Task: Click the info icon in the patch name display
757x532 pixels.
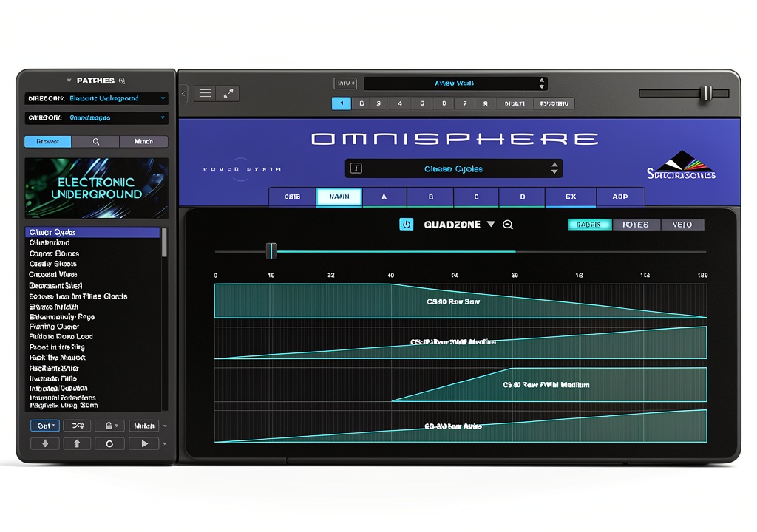Action: point(356,168)
